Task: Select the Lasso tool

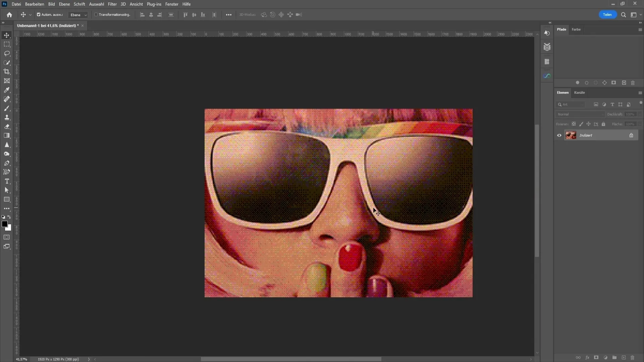Action: click(x=7, y=53)
